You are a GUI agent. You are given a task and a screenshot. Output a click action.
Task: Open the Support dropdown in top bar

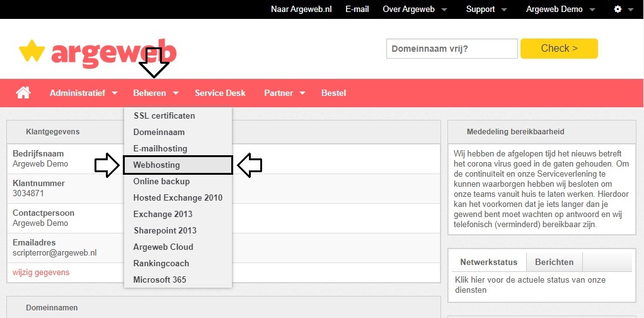point(486,9)
